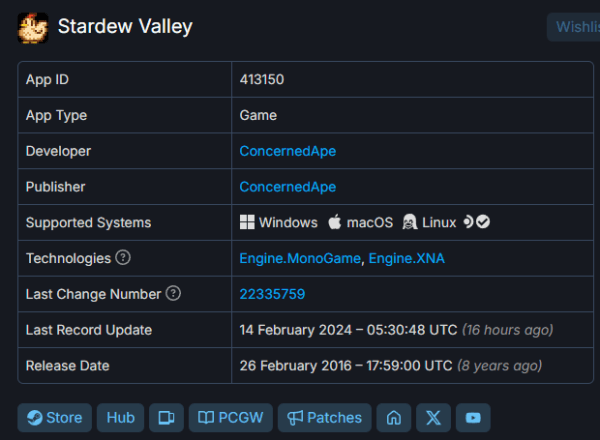This screenshot has width=600, height=440.
Task: Click the Windows logo in Supported Systems
Action: click(x=247, y=222)
